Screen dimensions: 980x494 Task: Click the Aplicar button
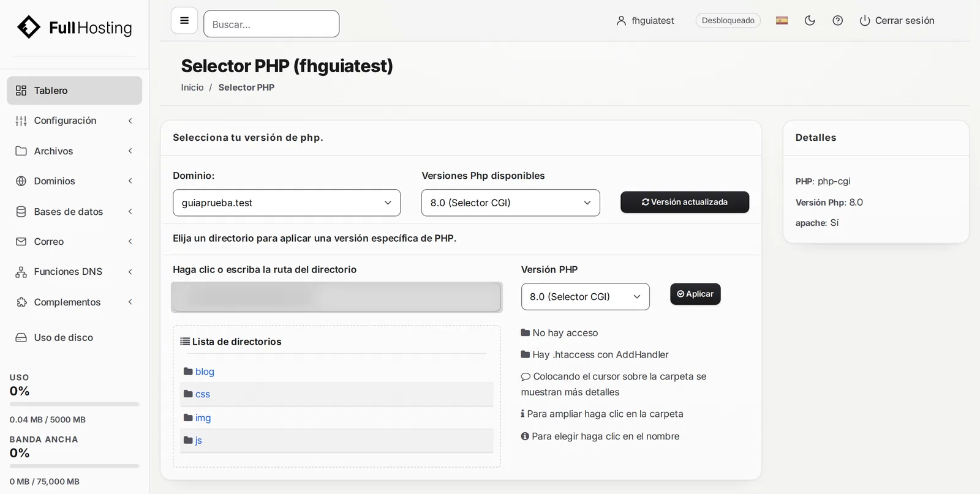click(x=695, y=294)
